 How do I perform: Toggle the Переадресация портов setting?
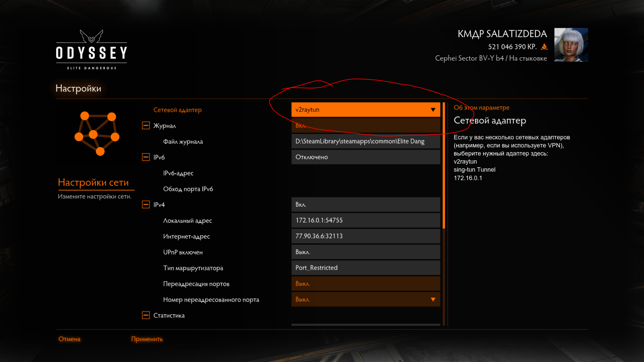366,284
